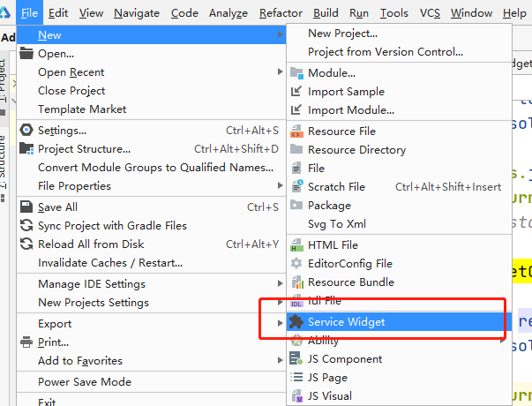Expand the Open Recent submenu
The height and width of the screenshot is (406, 532).
pyautogui.click(x=71, y=72)
